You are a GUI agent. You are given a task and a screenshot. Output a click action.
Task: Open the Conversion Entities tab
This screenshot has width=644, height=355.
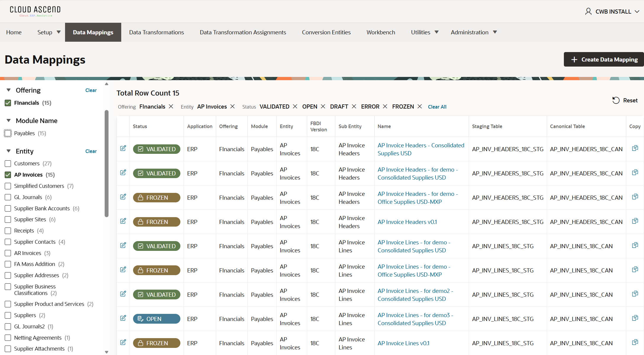(x=326, y=32)
